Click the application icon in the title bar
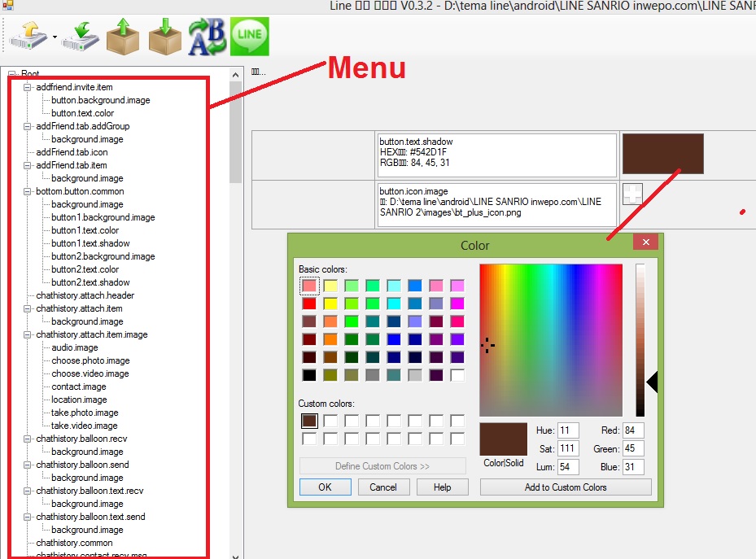Image resolution: width=756 pixels, height=559 pixels. coord(8,7)
